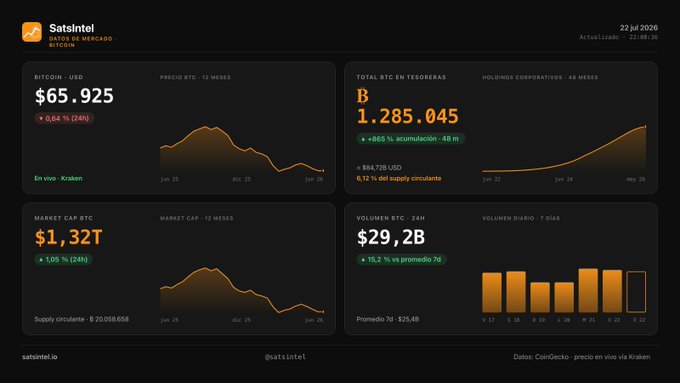Screen dimensions: 680x383
Task: Click the orange Bitcoin symbol above 1.285.045
Action: click(363, 95)
